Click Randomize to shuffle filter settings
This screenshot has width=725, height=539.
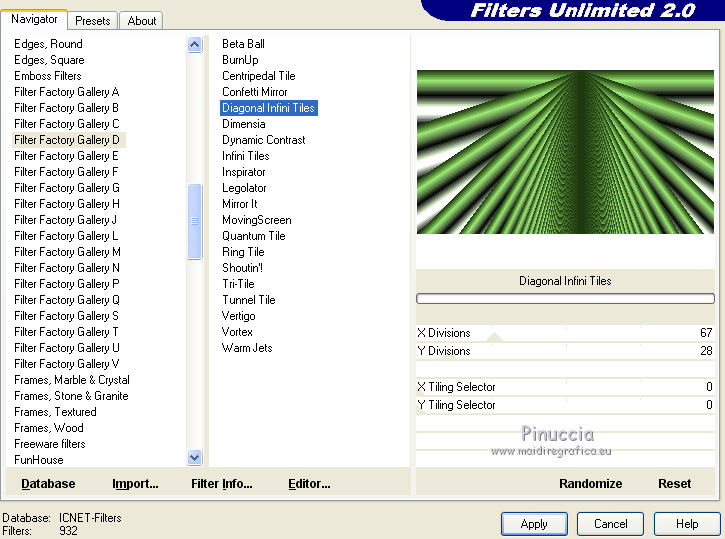coord(590,484)
